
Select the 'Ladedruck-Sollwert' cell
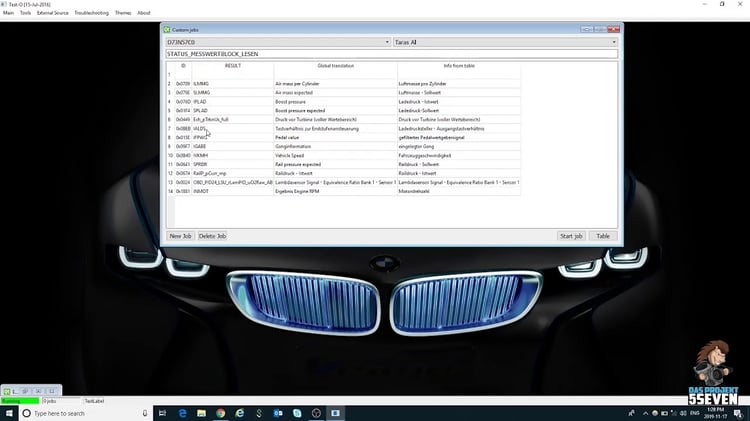(459, 111)
